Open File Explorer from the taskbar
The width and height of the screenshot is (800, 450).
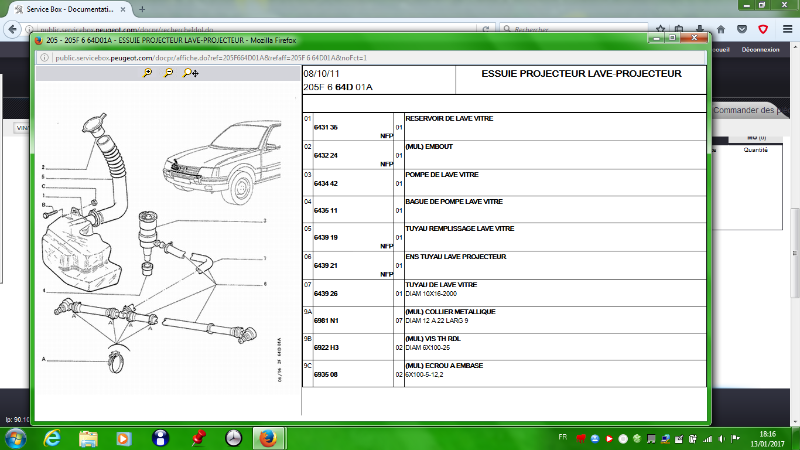click(x=88, y=438)
